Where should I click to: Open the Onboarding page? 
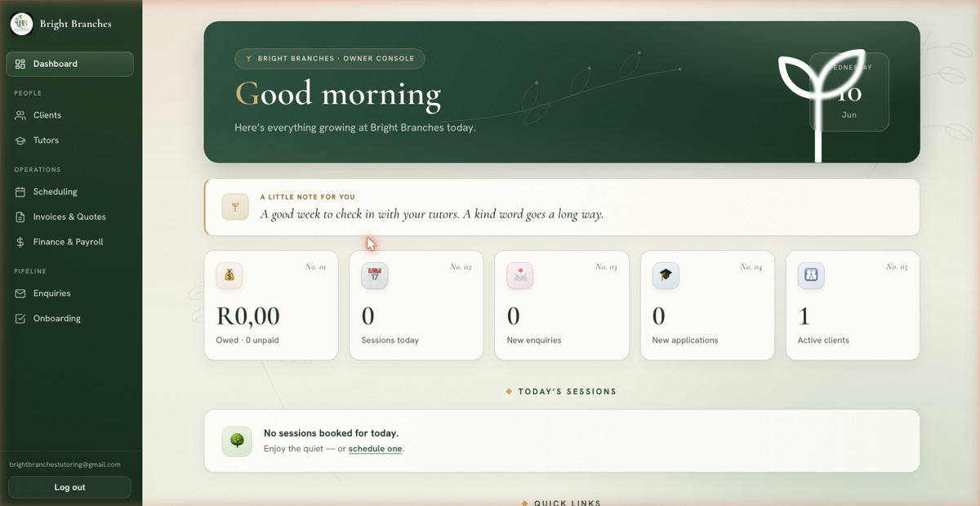[x=69, y=319]
